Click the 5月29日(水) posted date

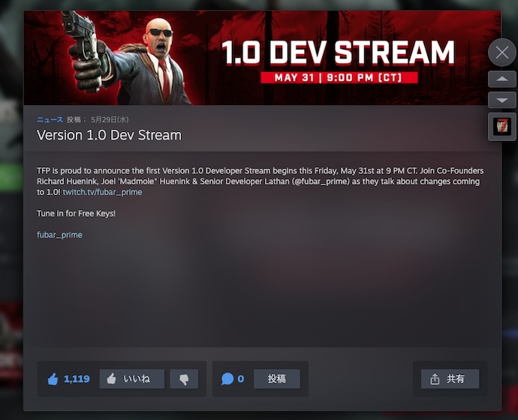(x=110, y=120)
